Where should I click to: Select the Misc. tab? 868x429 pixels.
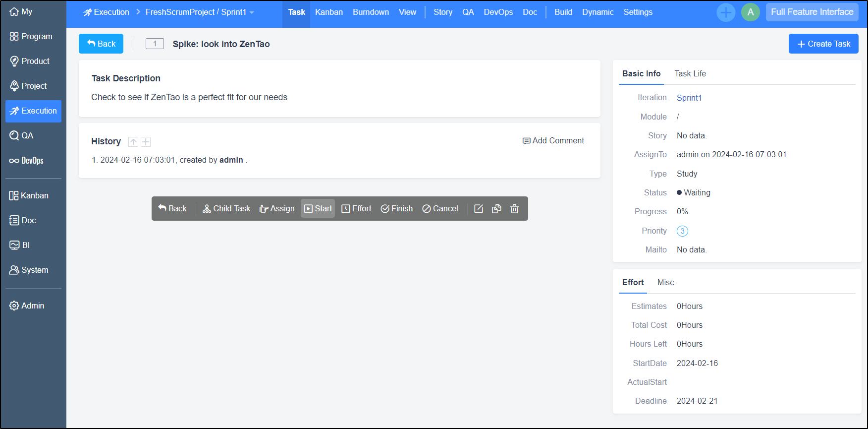click(666, 283)
